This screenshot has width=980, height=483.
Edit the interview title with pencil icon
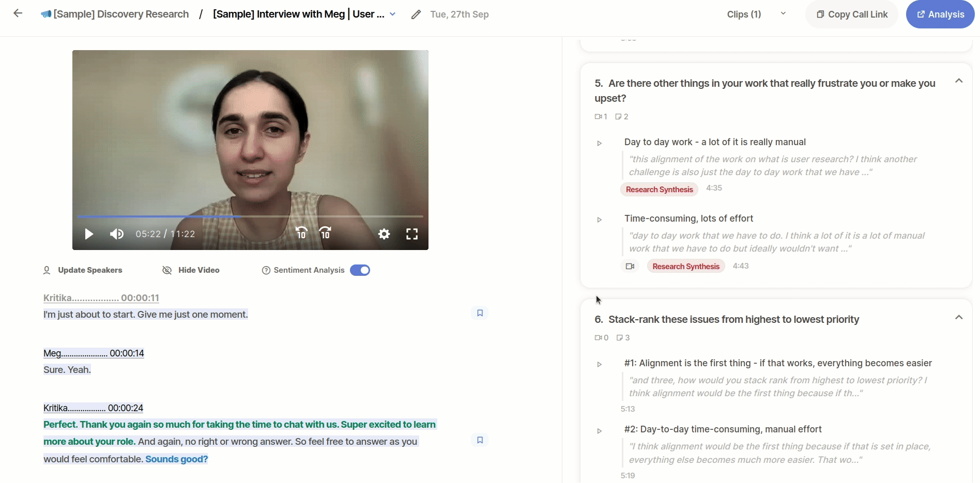[x=416, y=14]
